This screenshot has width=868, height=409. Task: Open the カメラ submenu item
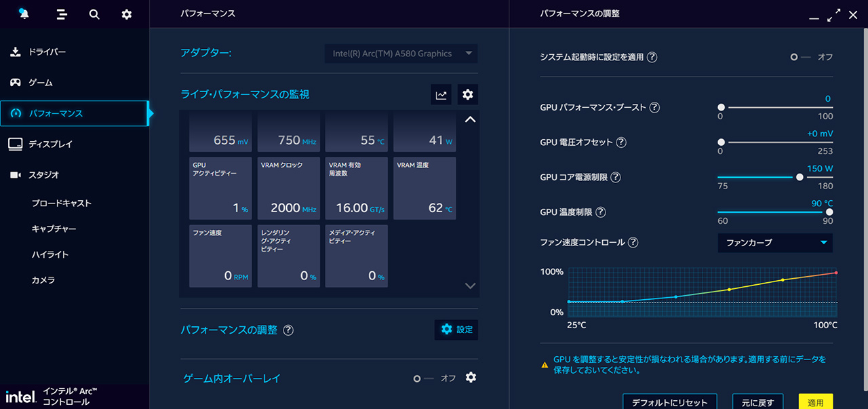[43, 279]
